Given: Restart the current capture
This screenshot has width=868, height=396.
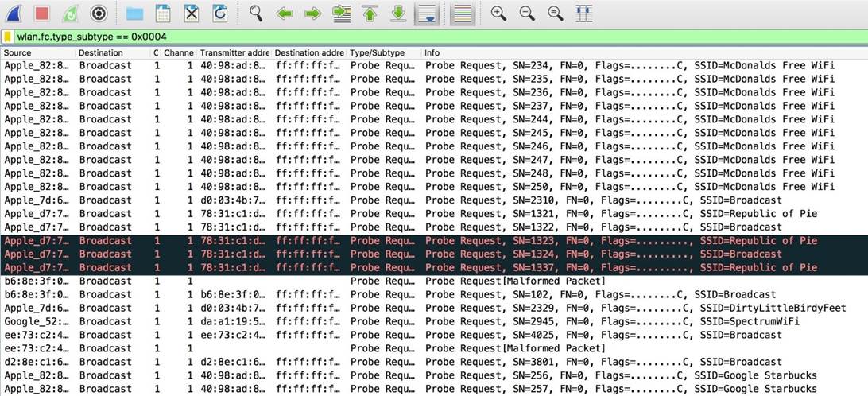Looking at the screenshot, I should pos(70,13).
